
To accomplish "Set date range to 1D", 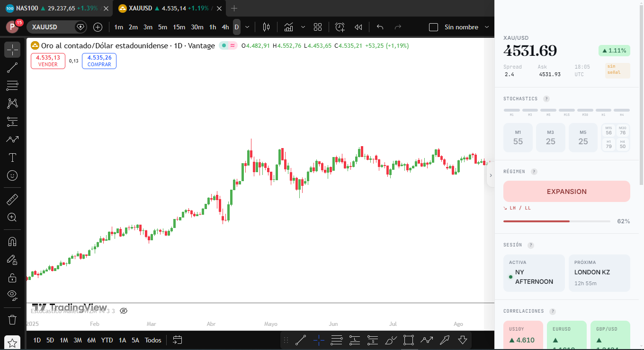I will (37, 340).
